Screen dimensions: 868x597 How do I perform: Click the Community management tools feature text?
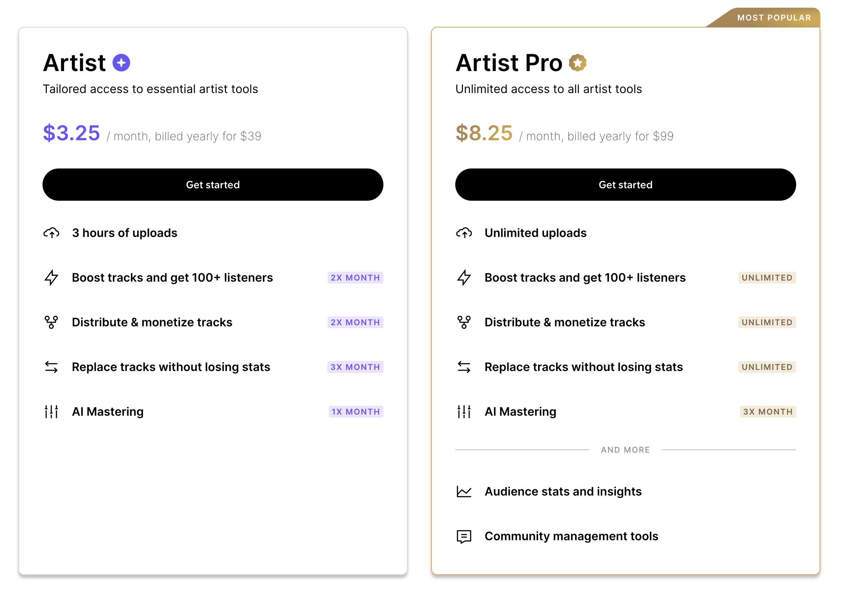click(x=571, y=536)
